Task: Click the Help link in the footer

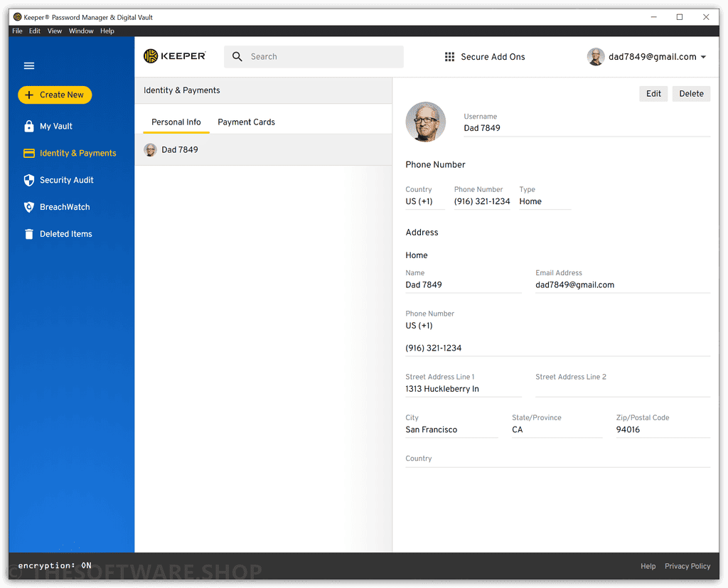Action: (x=648, y=566)
